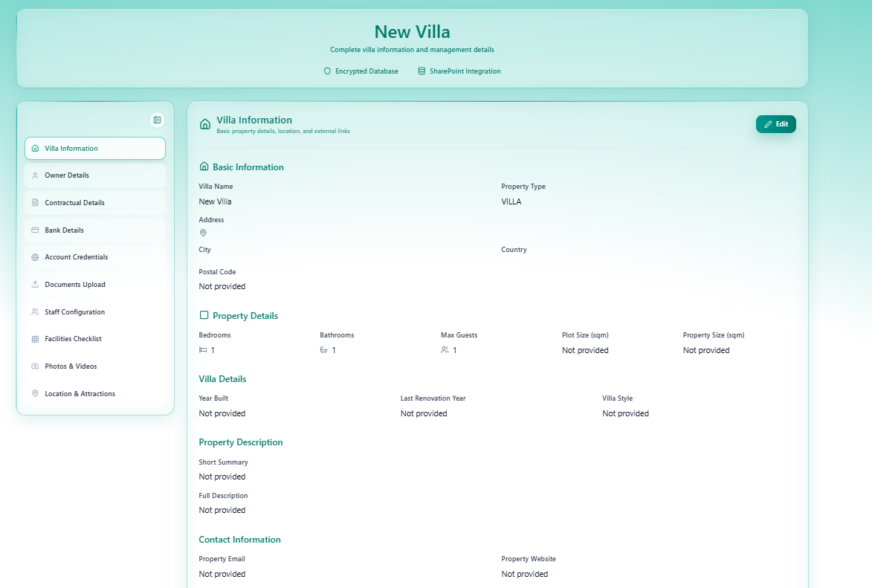Click the document icon beside Contractual Details
Screen dimensions: 872x588
point(35,202)
